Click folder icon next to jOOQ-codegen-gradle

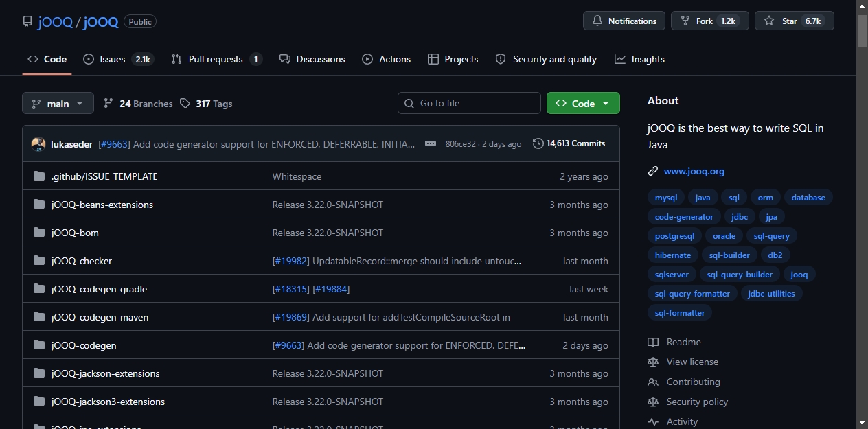39,289
